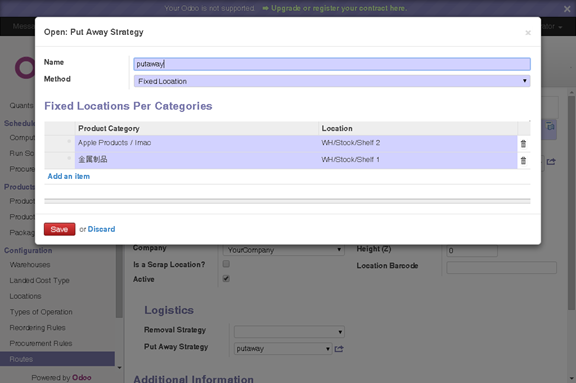Open the Company dropdown
Image resolution: width=576 pixels, height=383 pixels.
pyautogui.click(x=284, y=250)
